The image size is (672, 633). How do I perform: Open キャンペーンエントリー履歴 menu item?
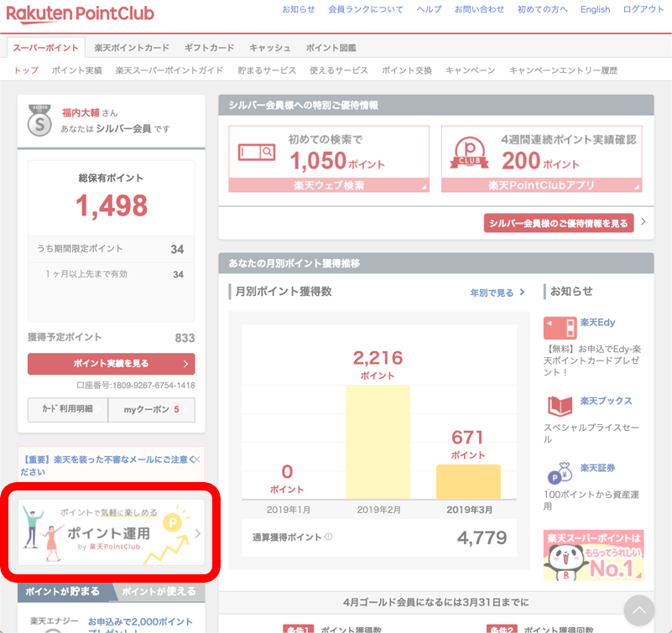563,70
